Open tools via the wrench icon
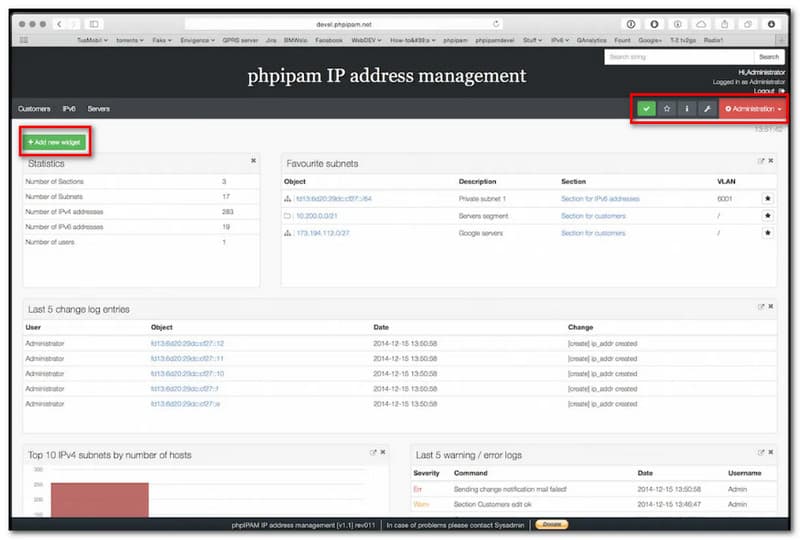Screen dimensions: 800x540 coord(706,108)
